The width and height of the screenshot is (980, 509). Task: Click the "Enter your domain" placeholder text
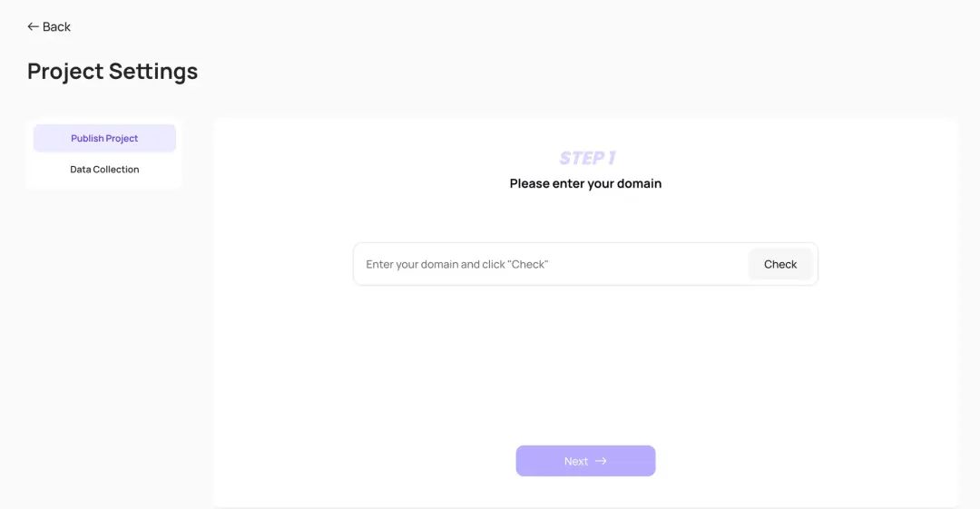(x=456, y=264)
